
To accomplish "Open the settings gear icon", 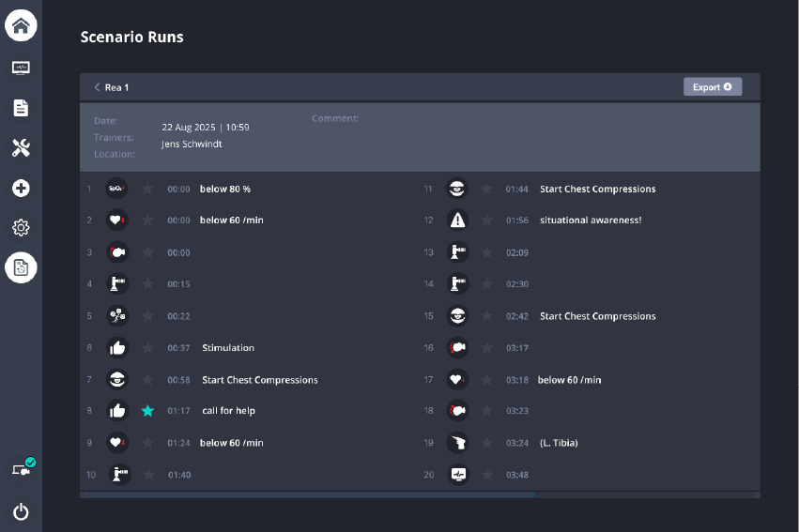I will click(21, 228).
